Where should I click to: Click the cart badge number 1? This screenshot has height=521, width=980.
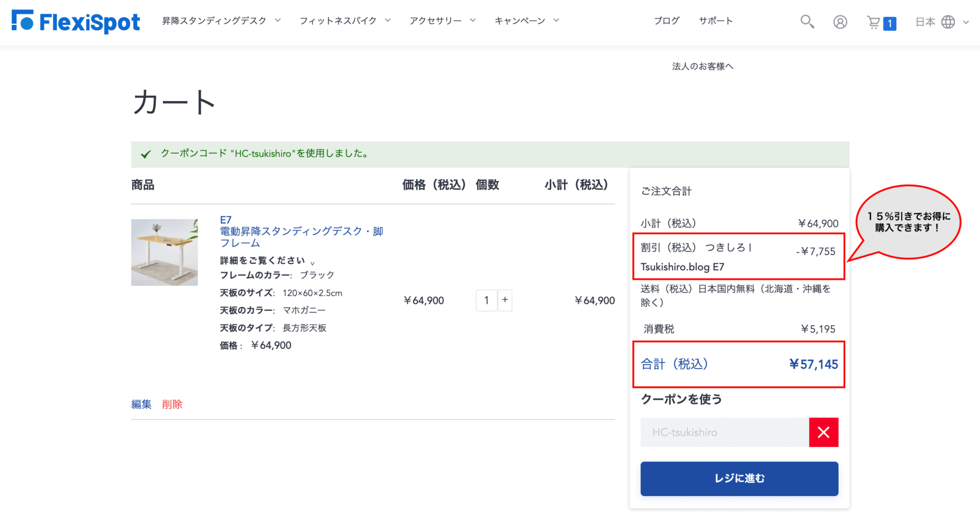click(x=890, y=23)
